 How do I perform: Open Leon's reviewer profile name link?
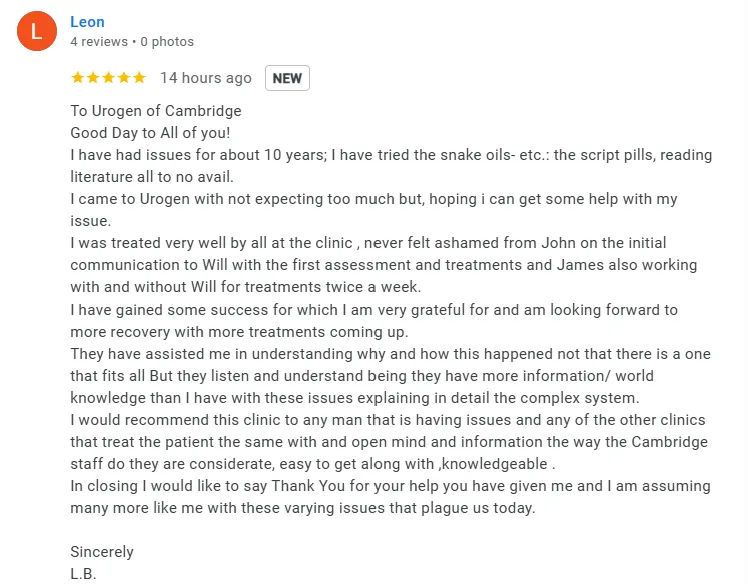coord(87,22)
